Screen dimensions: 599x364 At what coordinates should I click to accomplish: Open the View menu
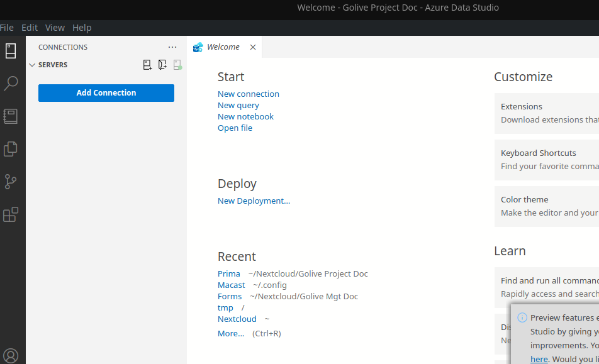55,28
